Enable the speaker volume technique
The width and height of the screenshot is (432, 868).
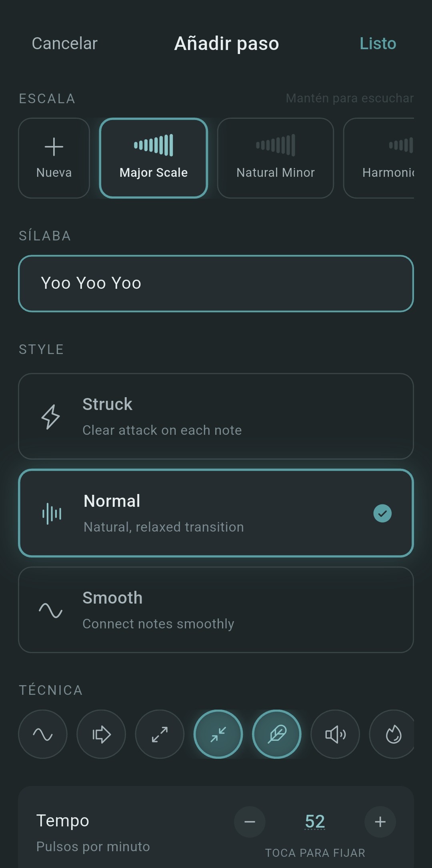coord(335,734)
